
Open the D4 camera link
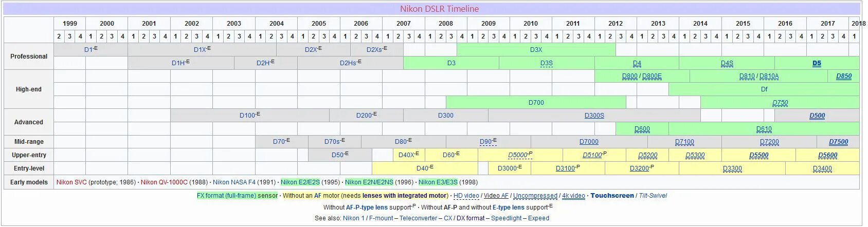pos(637,63)
